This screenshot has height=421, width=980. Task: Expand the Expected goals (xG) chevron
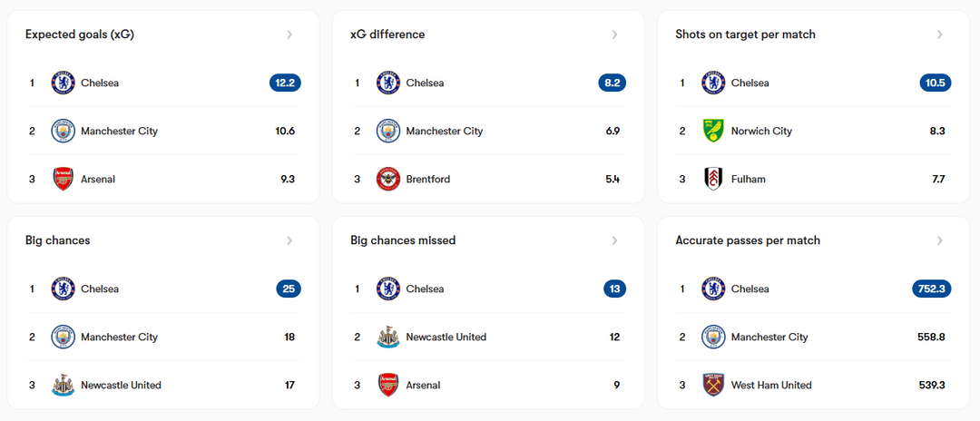[x=289, y=34]
